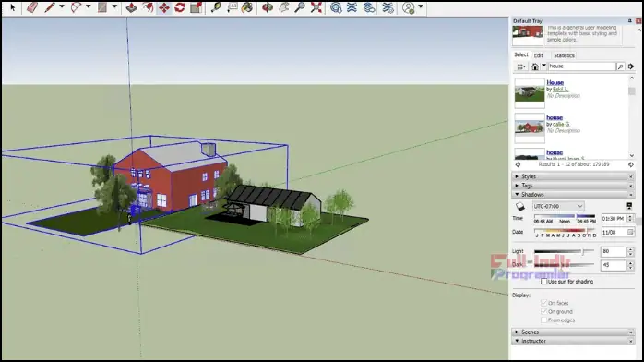The height and width of the screenshot is (362, 644).
Task: Close the Styles panel with its X
Action: (631, 176)
